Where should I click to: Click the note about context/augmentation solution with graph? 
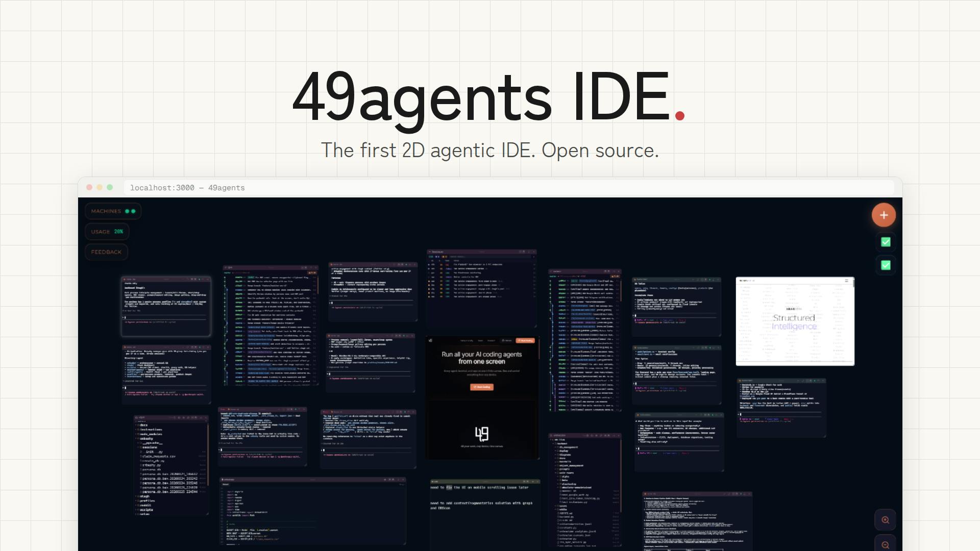pos(481,505)
